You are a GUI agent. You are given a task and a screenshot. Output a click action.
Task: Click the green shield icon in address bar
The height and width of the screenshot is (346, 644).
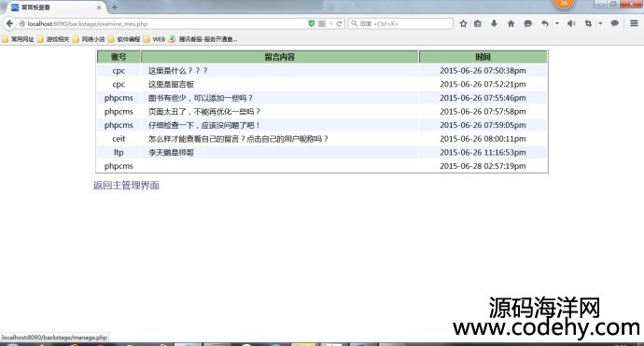[312, 23]
